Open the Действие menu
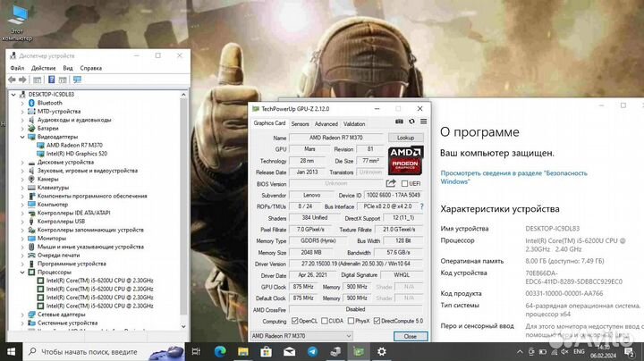Viewport: 644px width, 361px height. coord(44,68)
